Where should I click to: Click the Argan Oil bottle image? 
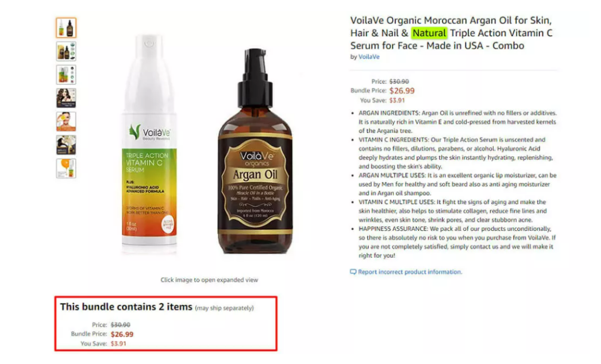(x=255, y=151)
